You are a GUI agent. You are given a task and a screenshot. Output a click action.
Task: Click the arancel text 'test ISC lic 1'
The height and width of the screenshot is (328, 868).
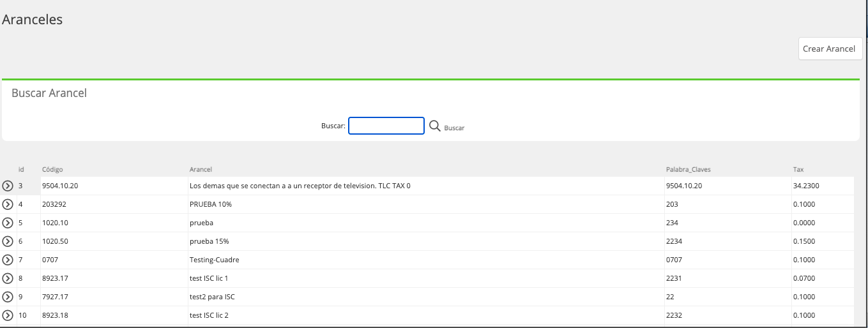pyautogui.click(x=209, y=279)
